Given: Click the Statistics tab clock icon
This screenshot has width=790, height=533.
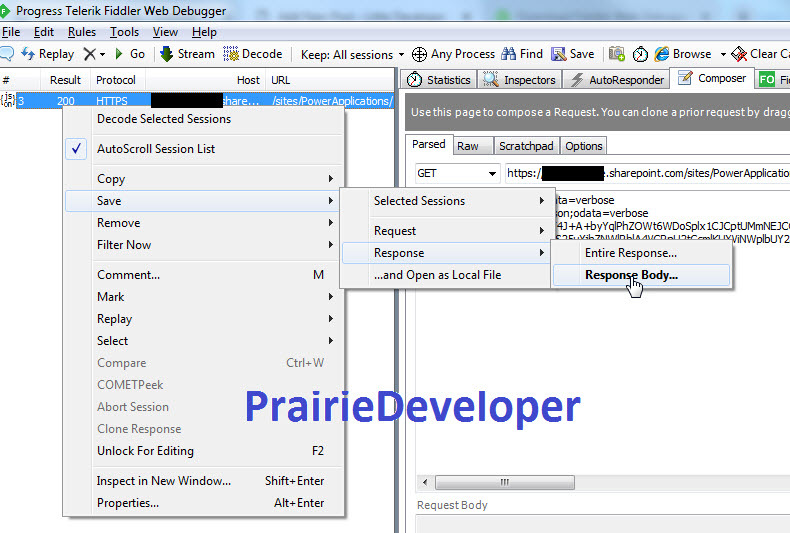Looking at the screenshot, I should 414,80.
